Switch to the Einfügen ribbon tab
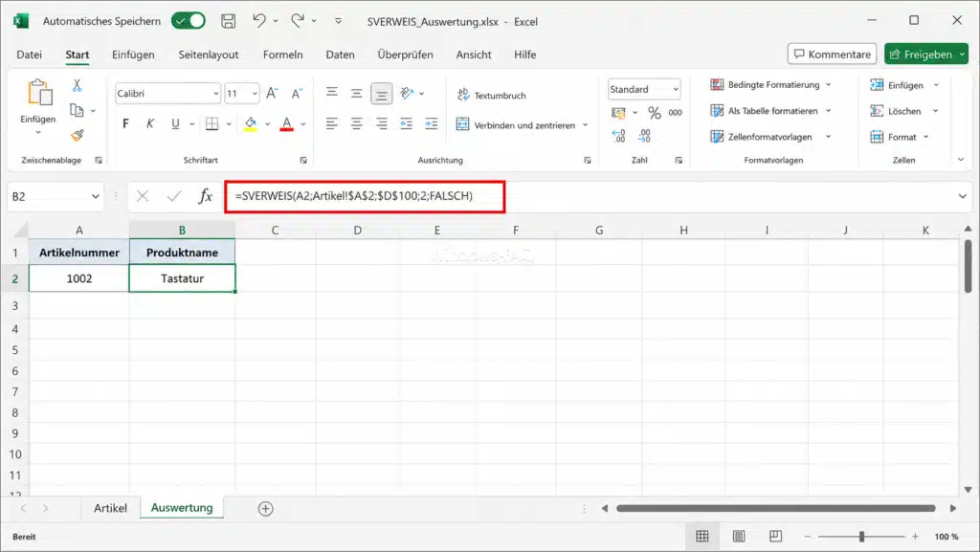980x552 pixels. [x=133, y=55]
